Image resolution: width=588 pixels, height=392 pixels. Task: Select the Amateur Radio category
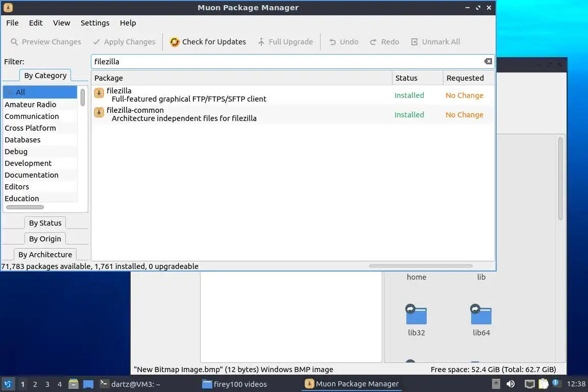tap(40, 104)
